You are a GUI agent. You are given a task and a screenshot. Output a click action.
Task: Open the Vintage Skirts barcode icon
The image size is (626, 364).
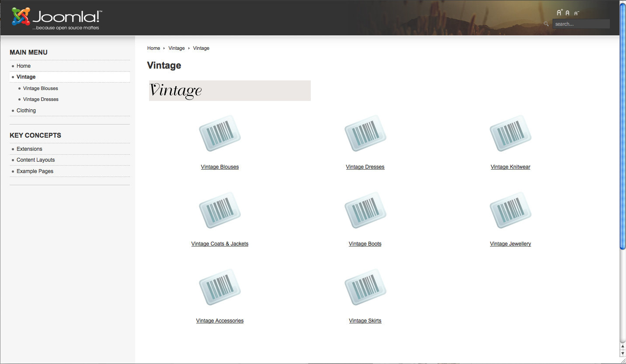(365, 287)
